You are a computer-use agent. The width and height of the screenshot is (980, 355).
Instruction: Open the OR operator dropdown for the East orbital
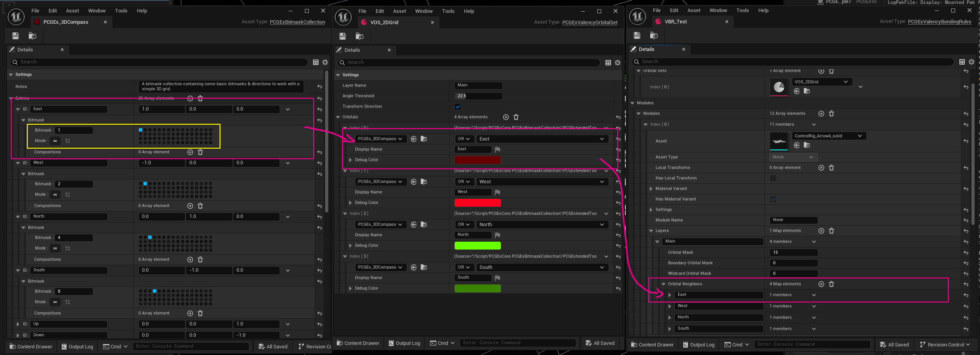coord(464,139)
